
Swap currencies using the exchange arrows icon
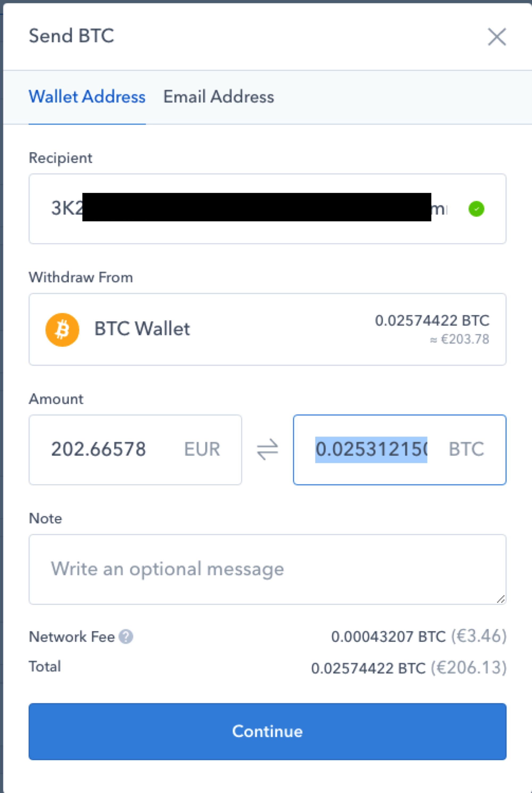pyautogui.click(x=267, y=449)
